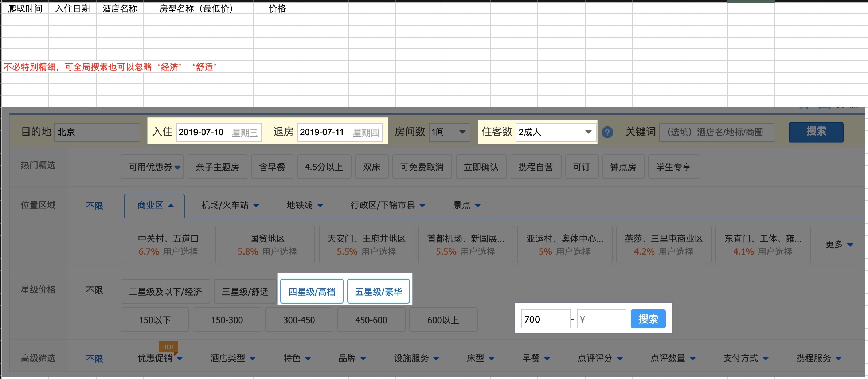The height and width of the screenshot is (379, 868).
Task: Expand the 携程服务 dropdown
Action: point(819,358)
